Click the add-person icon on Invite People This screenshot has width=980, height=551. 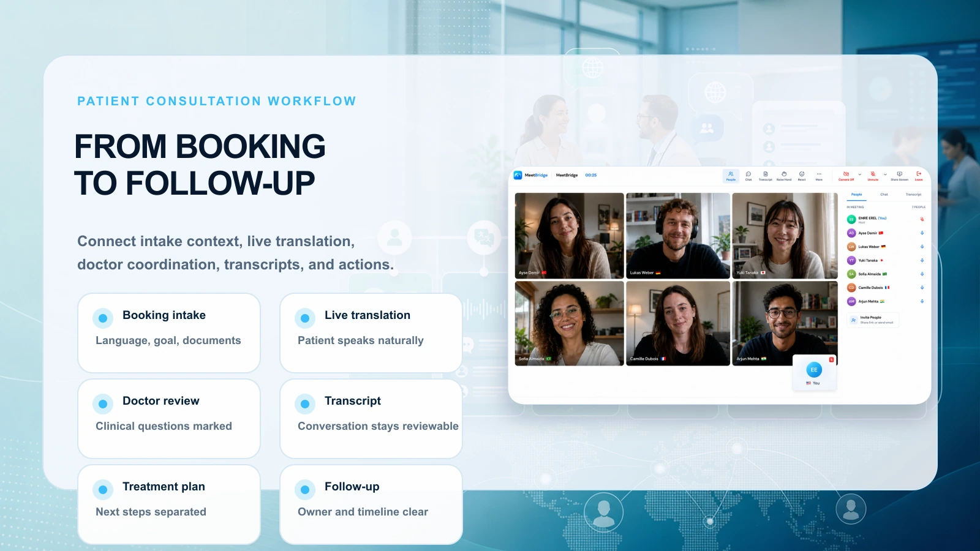click(x=854, y=320)
